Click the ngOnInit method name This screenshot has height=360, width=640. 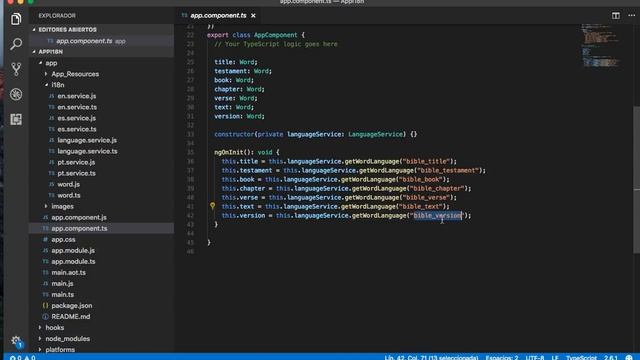229,152
